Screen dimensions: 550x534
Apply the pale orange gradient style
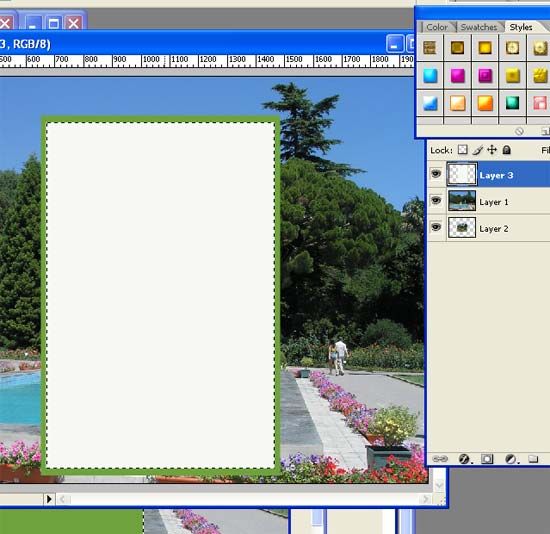click(x=457, y=103)
